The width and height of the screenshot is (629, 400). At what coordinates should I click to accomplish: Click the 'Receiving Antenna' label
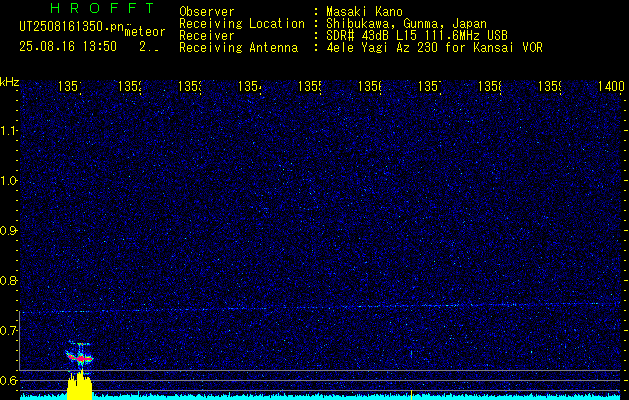coord(239,48)
